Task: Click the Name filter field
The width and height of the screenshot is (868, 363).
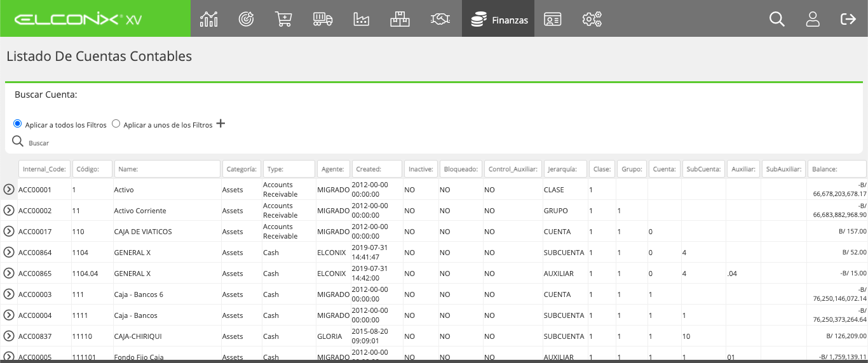Action: (167, 169)
